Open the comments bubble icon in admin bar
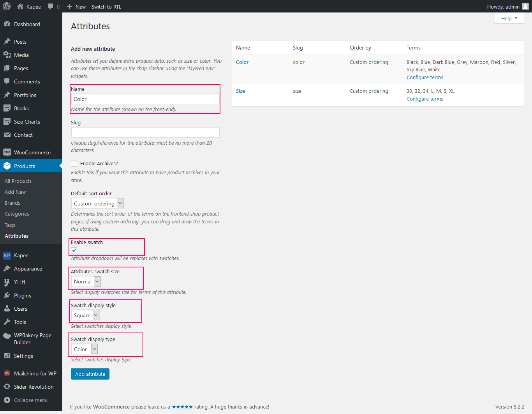 50,7
